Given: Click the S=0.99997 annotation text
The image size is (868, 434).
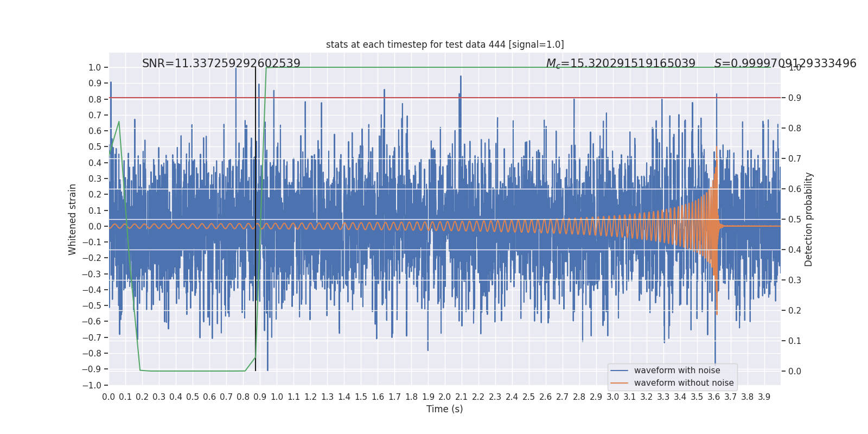Looking at the screenshot, I should [786, 63].
